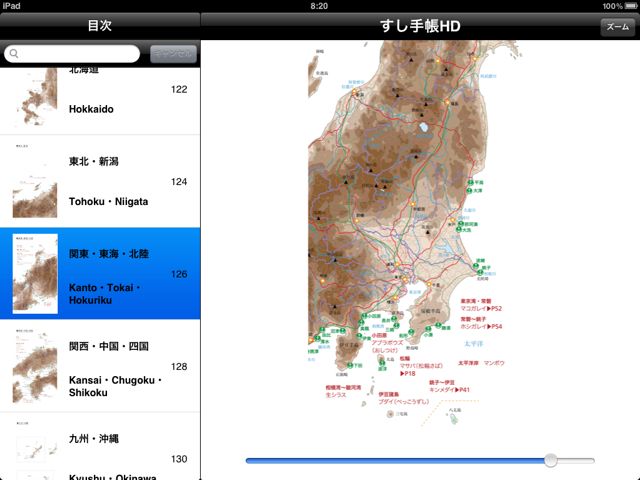This screenshot has height=480, width=640.
Task: Tap the キンメダイ▶P41 map link
Action: coord(449,390)
